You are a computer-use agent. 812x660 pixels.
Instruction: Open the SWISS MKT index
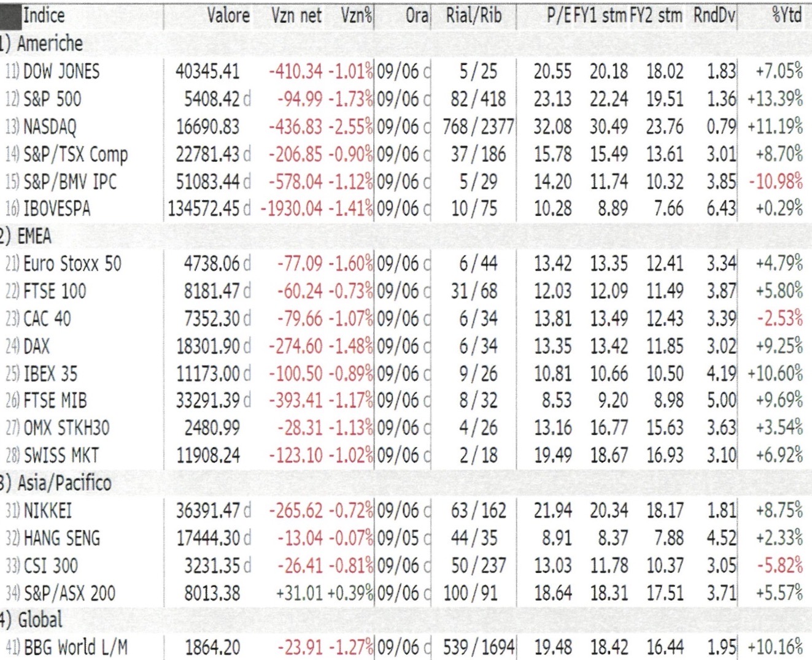pos(61,455)
